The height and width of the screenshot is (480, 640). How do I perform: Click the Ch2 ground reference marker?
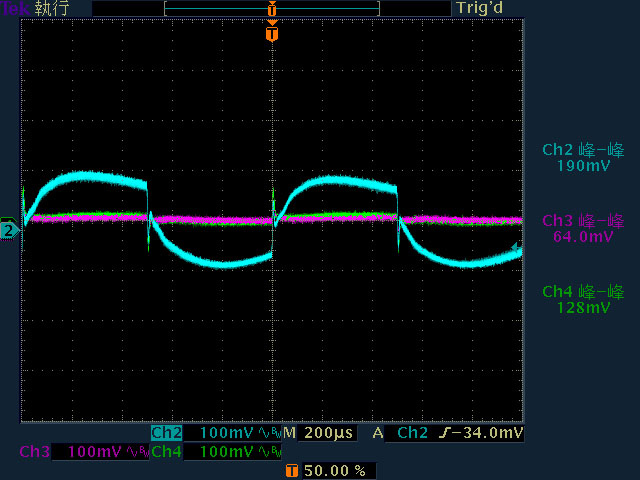pos(9,230)
